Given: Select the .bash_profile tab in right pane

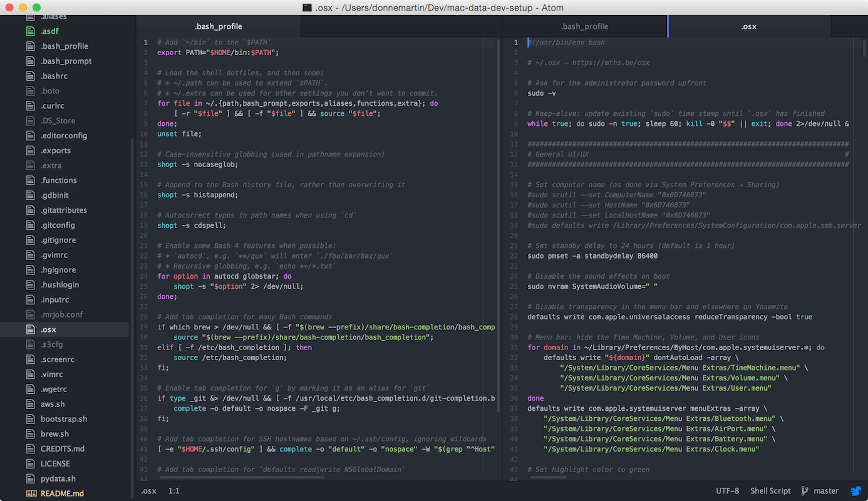Looking at the screenshot, I should pos(584,26).
